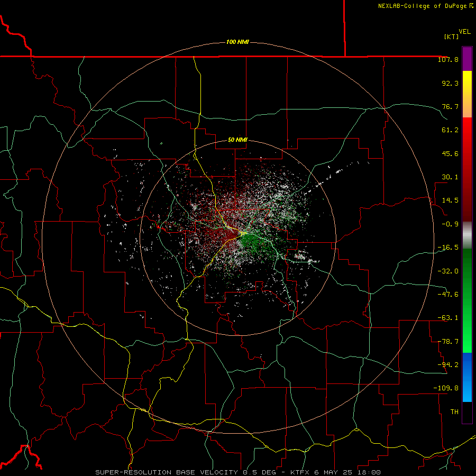Click the NEXLAB-College of DuPage label
This screenshot has height=476, width=476.
click(x=425, y=6)
